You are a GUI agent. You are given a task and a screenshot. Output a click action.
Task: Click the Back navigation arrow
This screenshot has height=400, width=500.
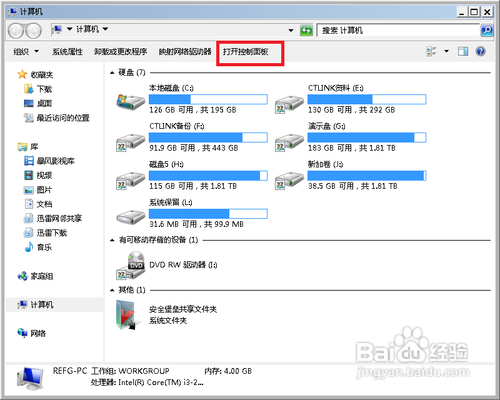click(x=16, y=31)
